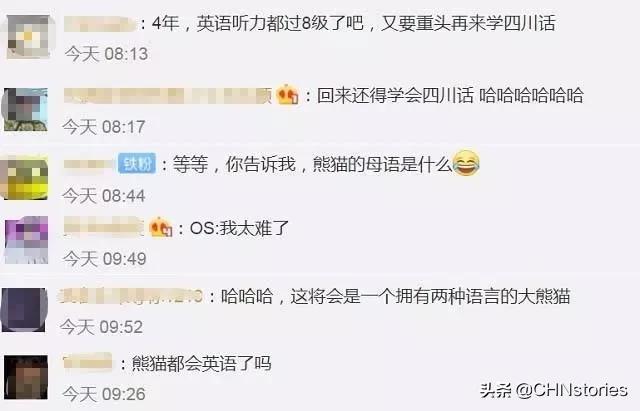Click the yellow-green avatar beside the 08:44 comment
This screenshot has height=411, width=640.
(x=24, y=178)
